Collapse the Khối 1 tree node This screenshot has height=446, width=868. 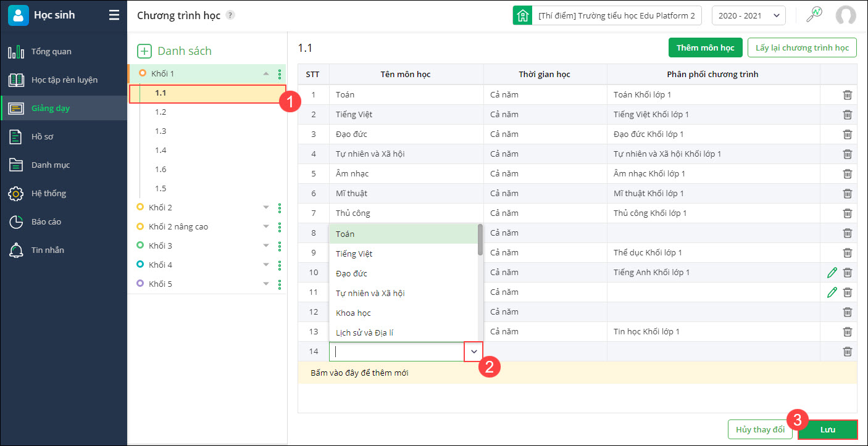tap(266, 74)
